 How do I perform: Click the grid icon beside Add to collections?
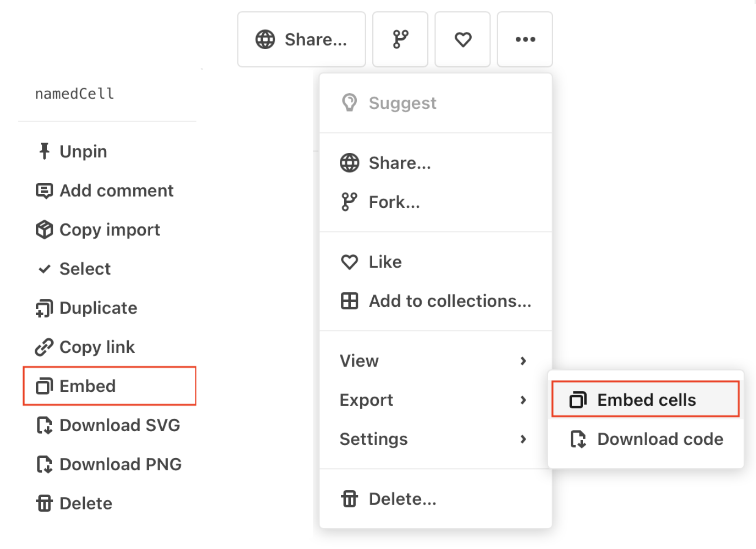pos(349,301)
